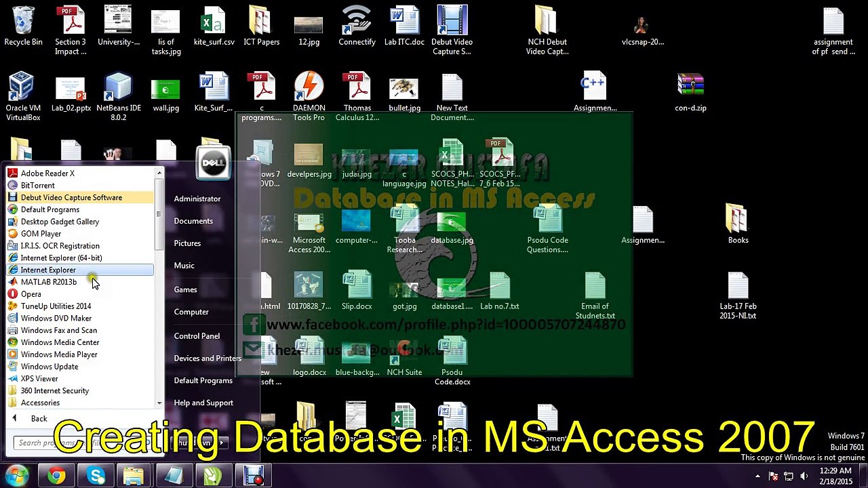Open Skype from the taskbar
The height and width of the screenshot is (488, 868).
[x=96, y=476]
